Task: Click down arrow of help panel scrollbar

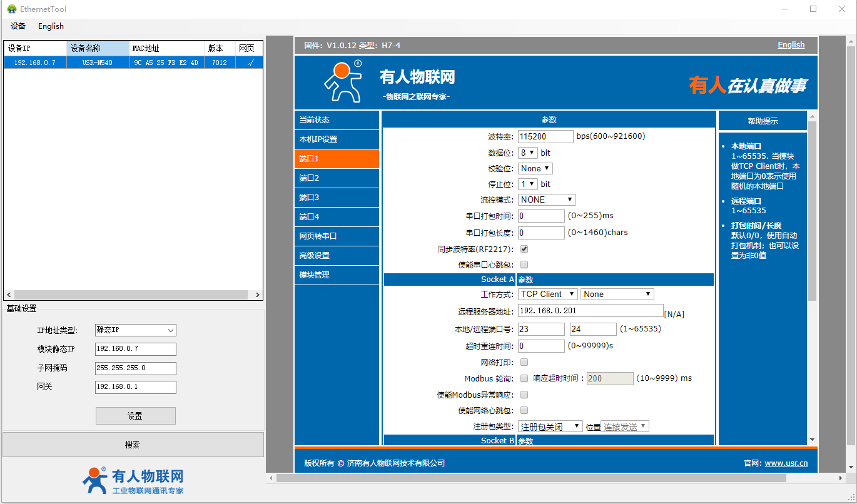Action: click(x=812, y=440)
